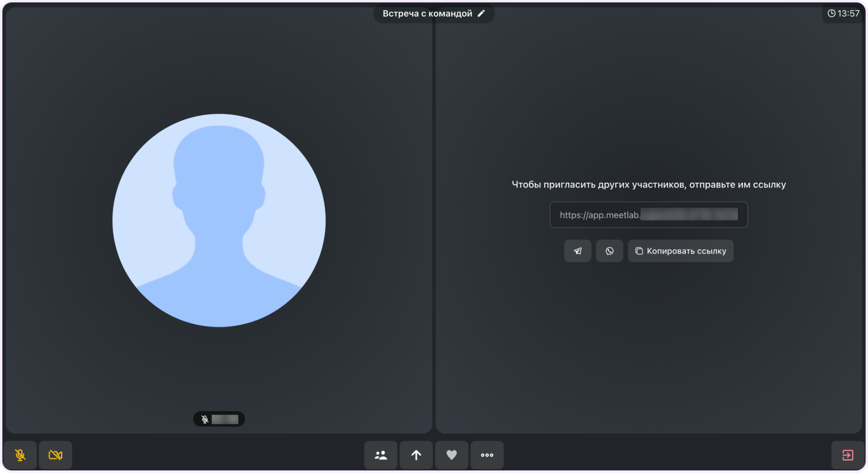Edit meeting title with pencil icon
The height and width of the screenshot is (473, 868).
481,13
